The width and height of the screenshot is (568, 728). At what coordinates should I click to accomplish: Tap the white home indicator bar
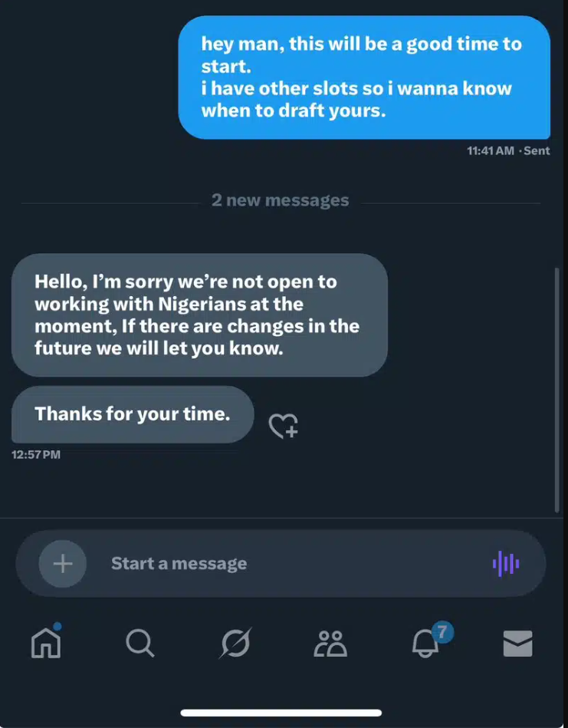click(281, 713)
